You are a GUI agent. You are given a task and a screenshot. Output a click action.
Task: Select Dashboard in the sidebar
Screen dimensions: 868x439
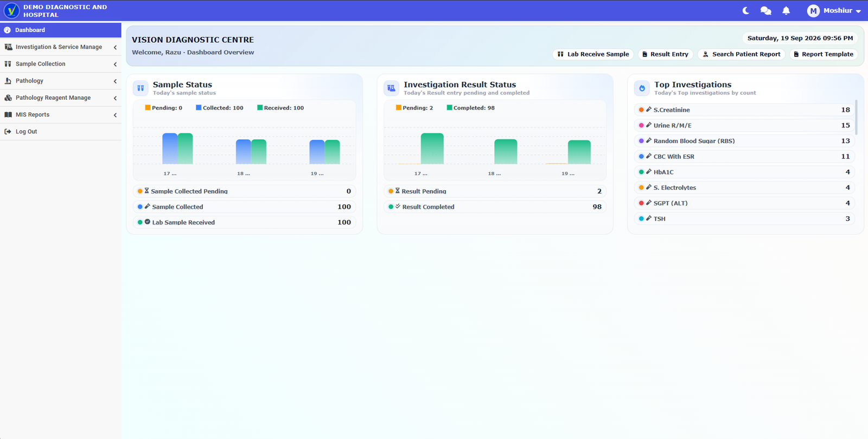(x=61, y=30)
